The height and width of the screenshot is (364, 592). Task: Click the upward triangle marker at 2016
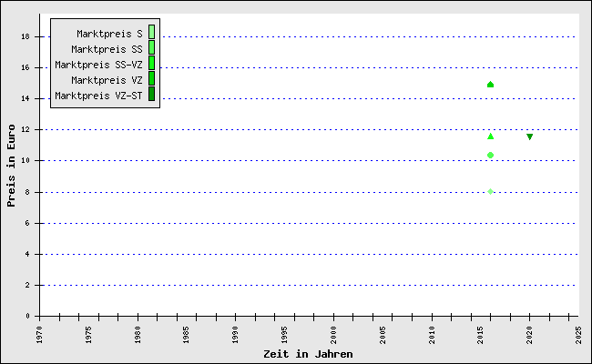(490, 136)
